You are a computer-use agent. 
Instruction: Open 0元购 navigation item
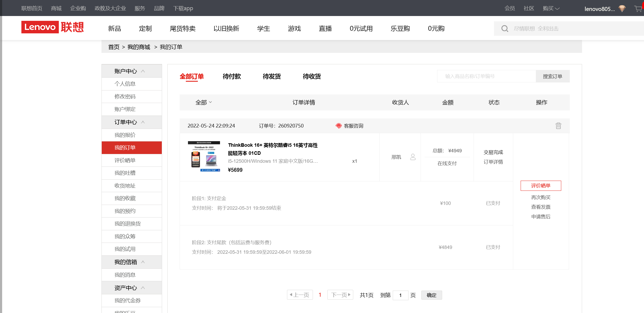click(x=436, y=29)
